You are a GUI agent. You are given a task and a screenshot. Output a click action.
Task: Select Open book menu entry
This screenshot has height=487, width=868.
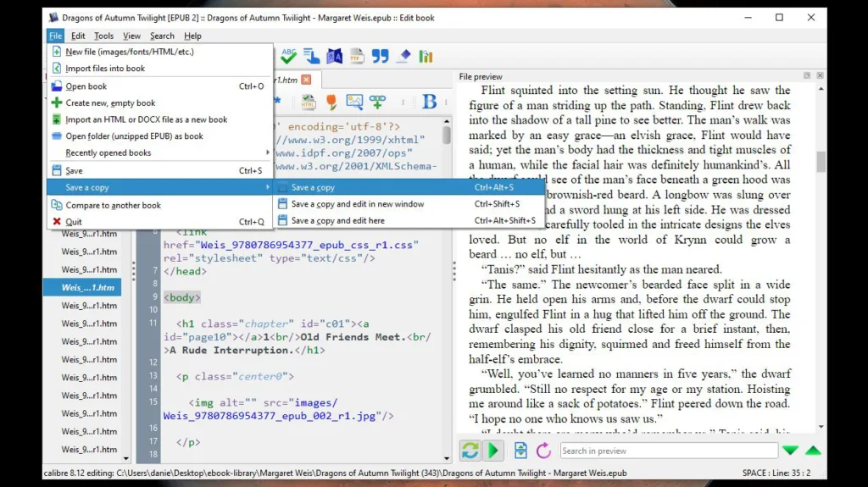[160, 86]
